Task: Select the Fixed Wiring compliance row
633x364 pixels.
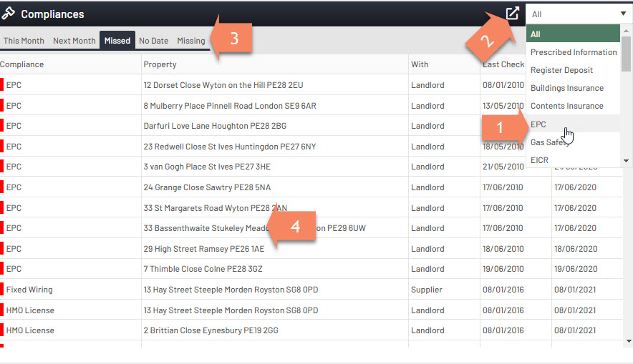Action: [x=29, y=290]
